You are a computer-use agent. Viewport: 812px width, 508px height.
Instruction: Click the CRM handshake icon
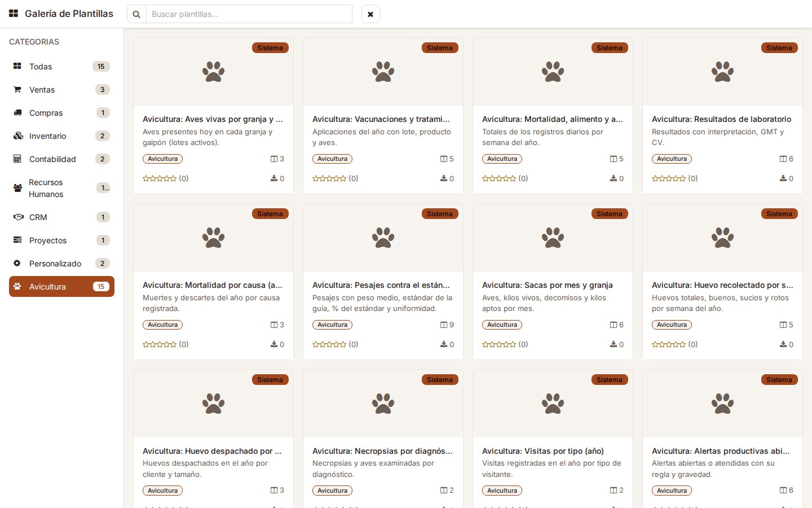pyautogui.click(x=18, y=217)
